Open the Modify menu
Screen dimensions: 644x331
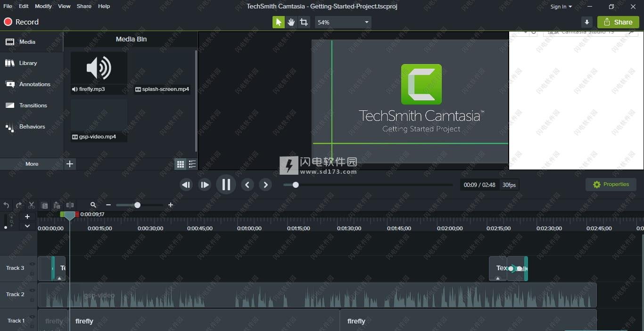coord(43,6)
